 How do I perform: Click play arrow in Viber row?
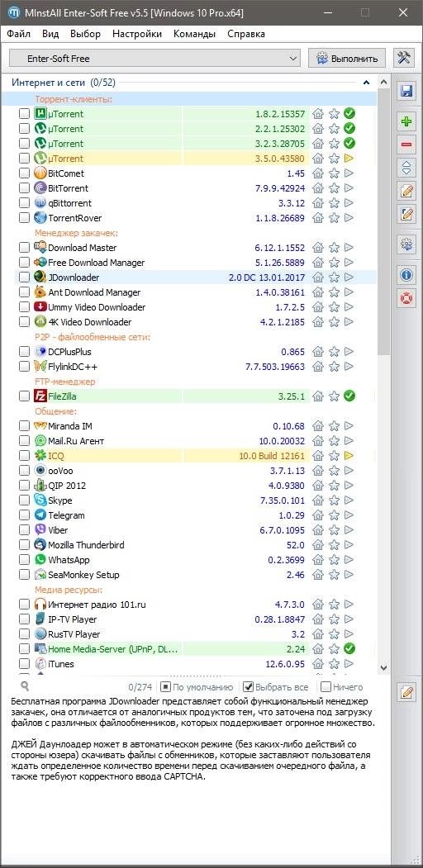(349, 529)
